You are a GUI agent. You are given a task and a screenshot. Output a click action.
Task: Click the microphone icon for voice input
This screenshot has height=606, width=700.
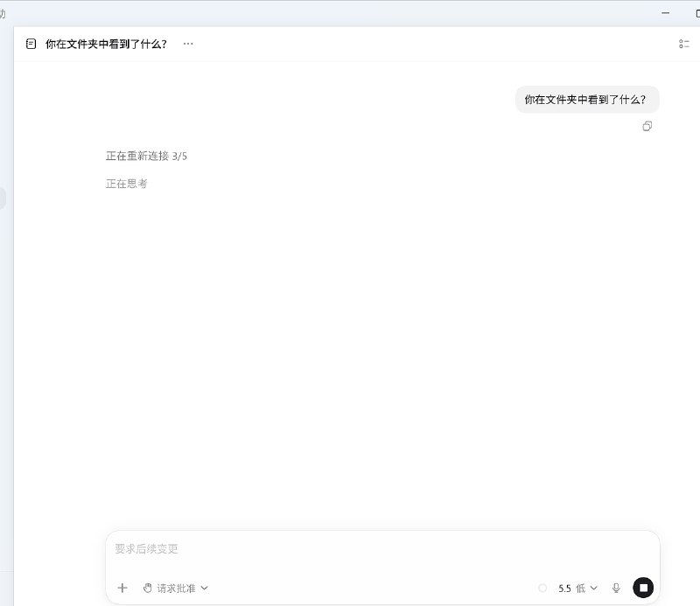coord(616,589)
